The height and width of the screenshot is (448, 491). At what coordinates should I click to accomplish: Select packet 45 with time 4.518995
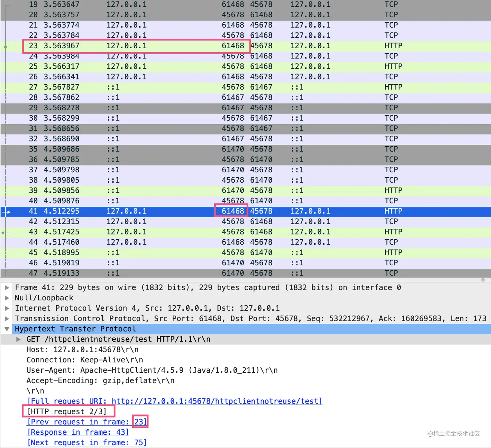(245, 253)
